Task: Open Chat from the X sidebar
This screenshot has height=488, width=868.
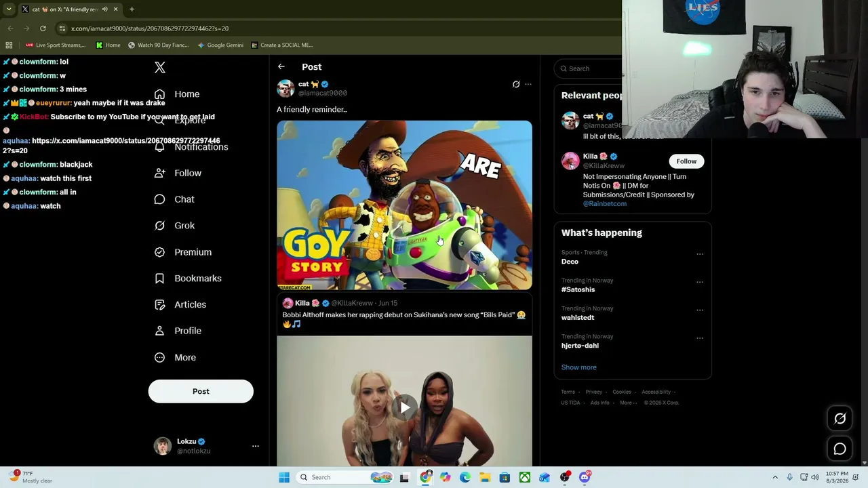Action: click(174, 199)
